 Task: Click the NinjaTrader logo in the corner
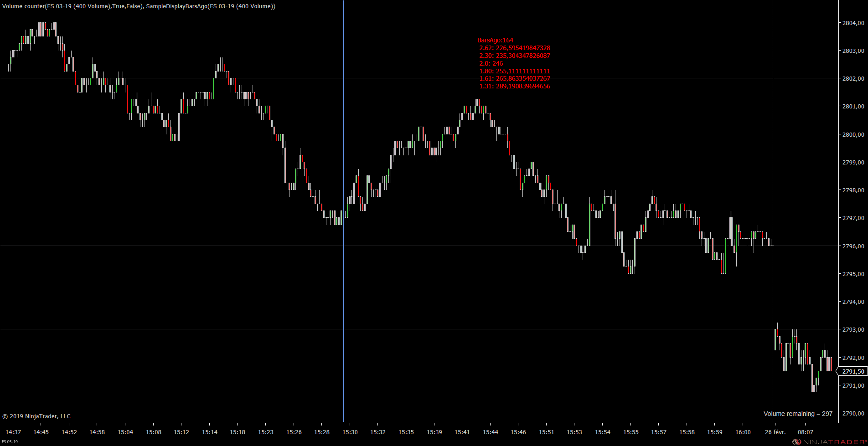click(x=829, y=442)
